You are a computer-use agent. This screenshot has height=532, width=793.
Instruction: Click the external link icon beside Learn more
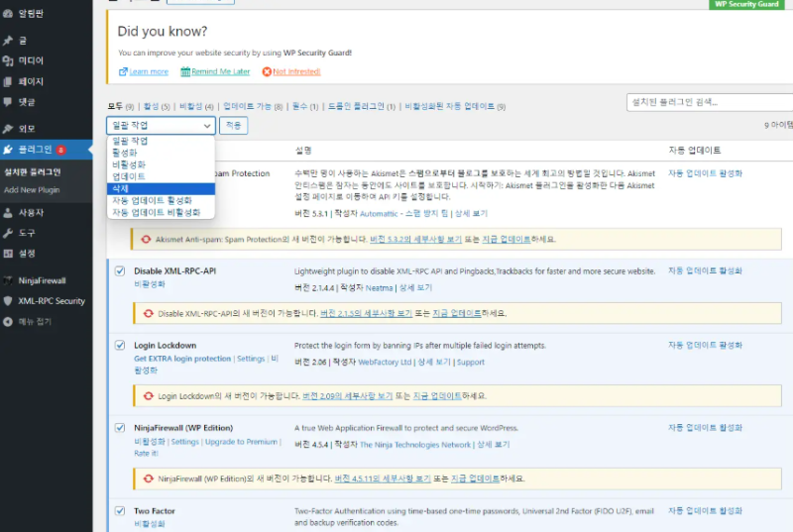click(x=123, y=71)
